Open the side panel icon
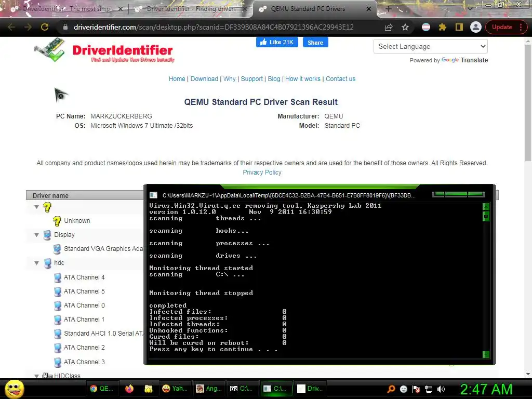Image resolution: width=532 pixels, height=399 pixels. 459,27
